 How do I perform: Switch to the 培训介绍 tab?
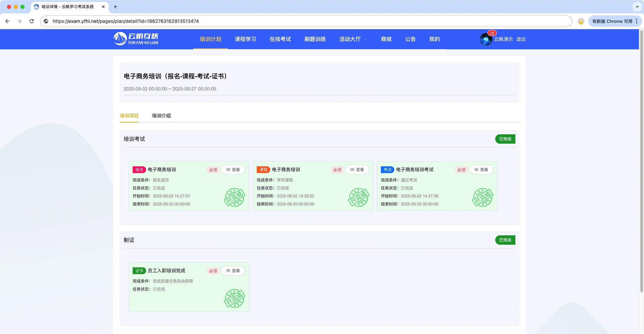[x=161, y=116]
